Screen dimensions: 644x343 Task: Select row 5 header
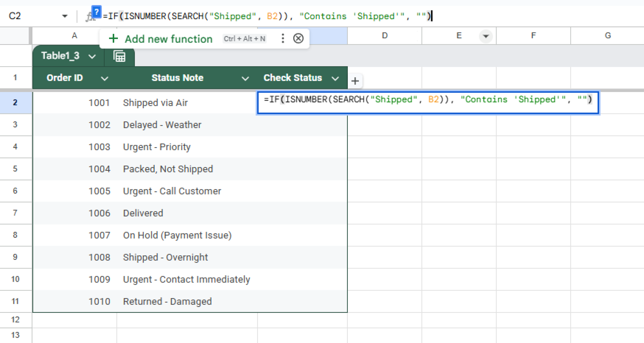[15, 169]
